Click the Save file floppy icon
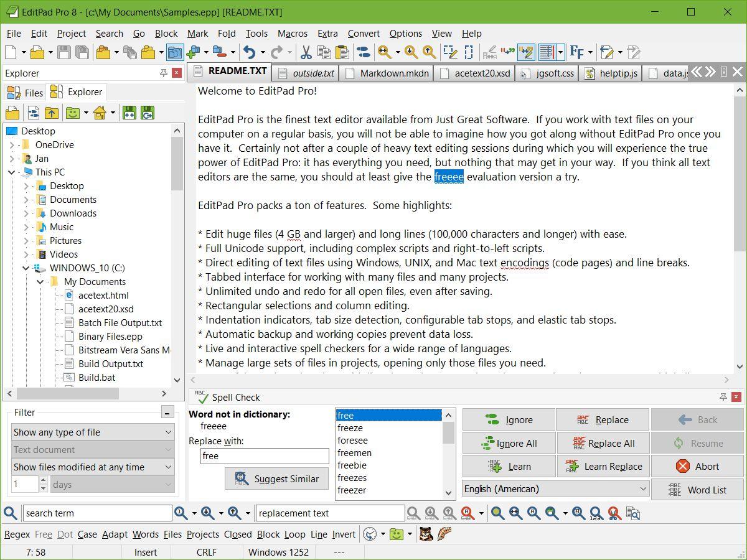 point(64,53)
